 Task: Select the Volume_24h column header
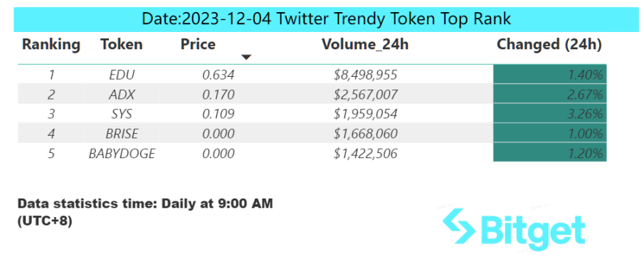(365, 44)
